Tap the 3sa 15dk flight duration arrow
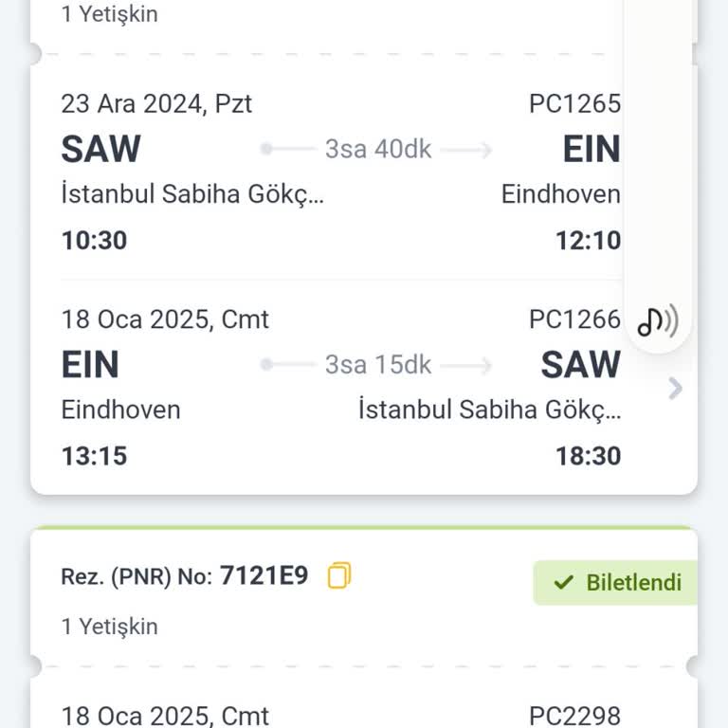Viewport: 728px width, 728px height. click(378, 365)
